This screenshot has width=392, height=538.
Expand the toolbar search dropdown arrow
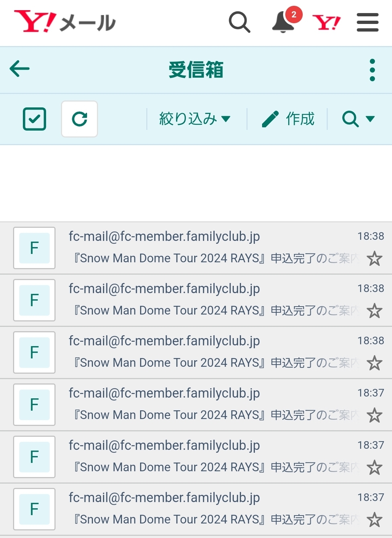tap(370, 119)
